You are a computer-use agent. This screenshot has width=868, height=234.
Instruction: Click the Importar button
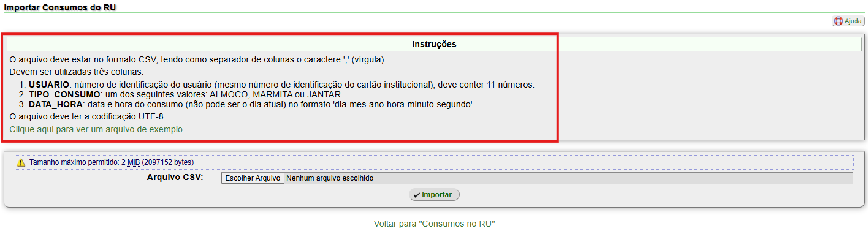point(434,195)
